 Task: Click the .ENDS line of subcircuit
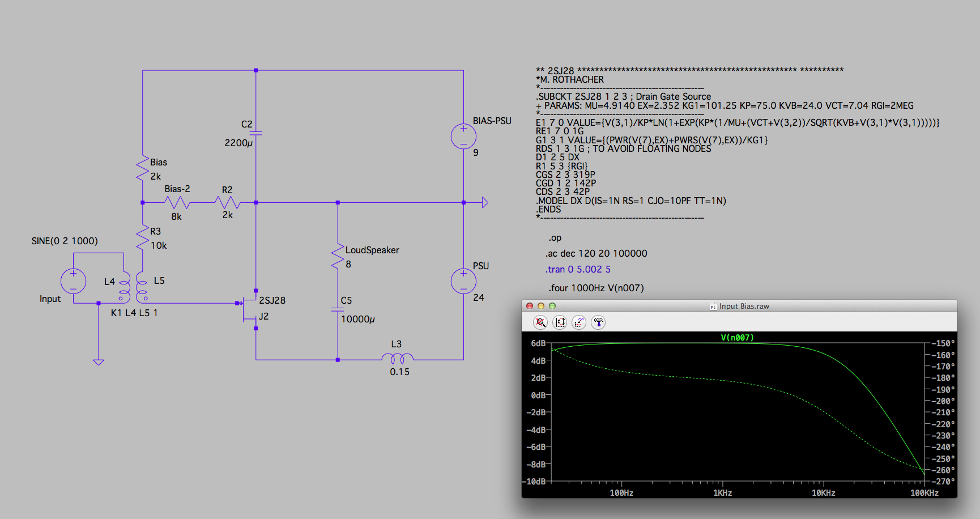click(548, 210)
